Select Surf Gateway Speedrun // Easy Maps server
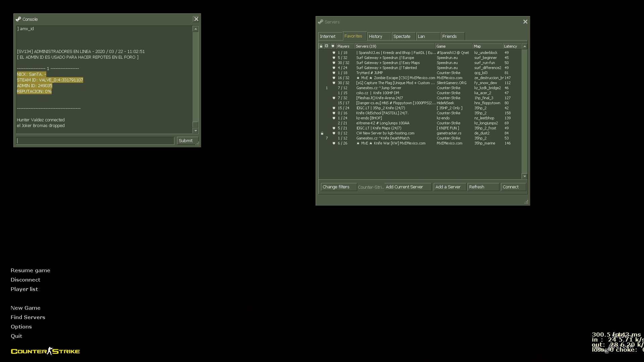This screenshot has width=644, height=362. tap(420, 63)
